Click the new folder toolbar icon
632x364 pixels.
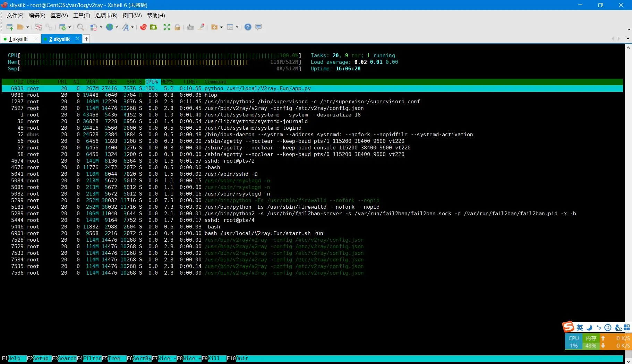coord(214,27)
